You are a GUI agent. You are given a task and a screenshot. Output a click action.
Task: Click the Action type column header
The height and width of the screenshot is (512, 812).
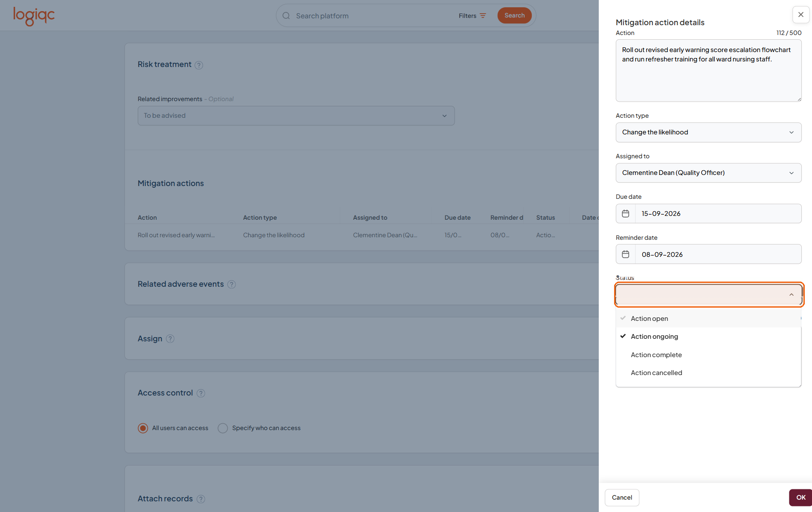coord(260,218)
